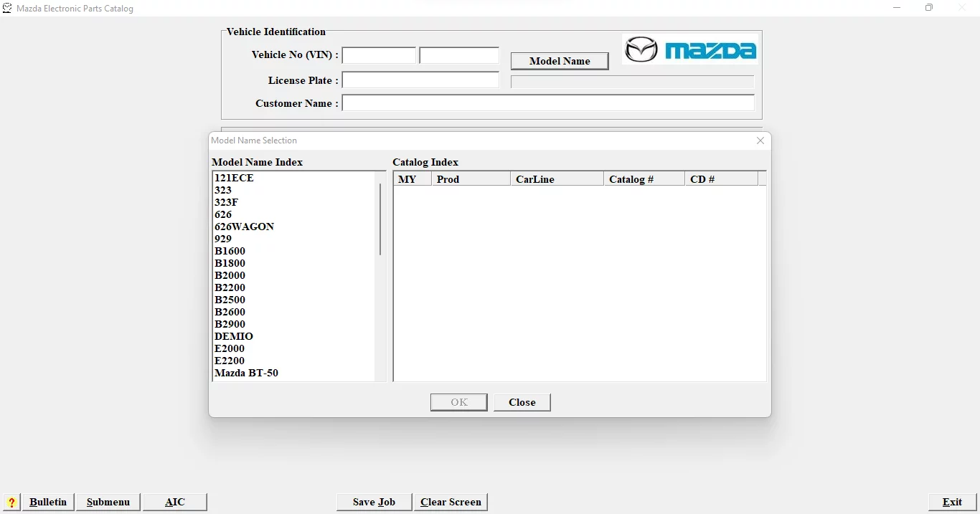Click the Mazda logo image
The width and height of the screenshot is (980, 514).
click(x=690, y=49)
